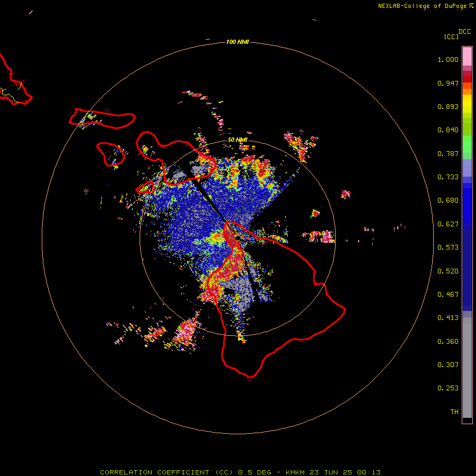Select the 0.627 legend value

point(448,224)
